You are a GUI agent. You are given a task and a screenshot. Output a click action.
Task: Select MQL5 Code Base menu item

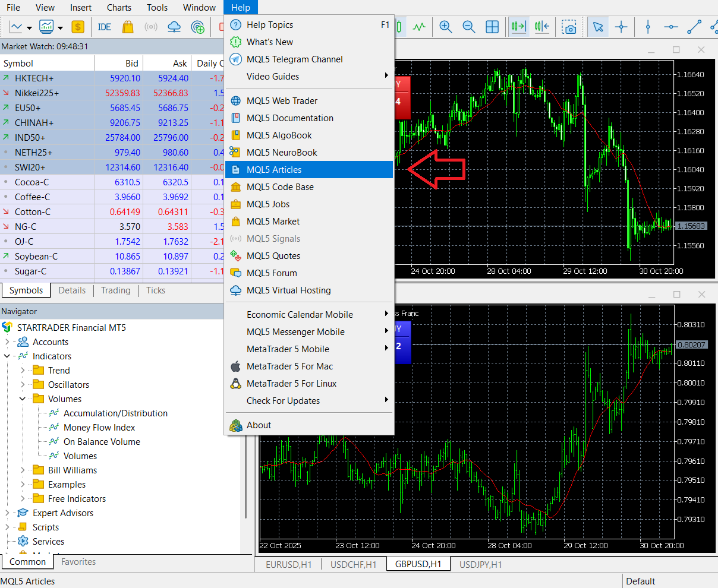coord(309,187)
